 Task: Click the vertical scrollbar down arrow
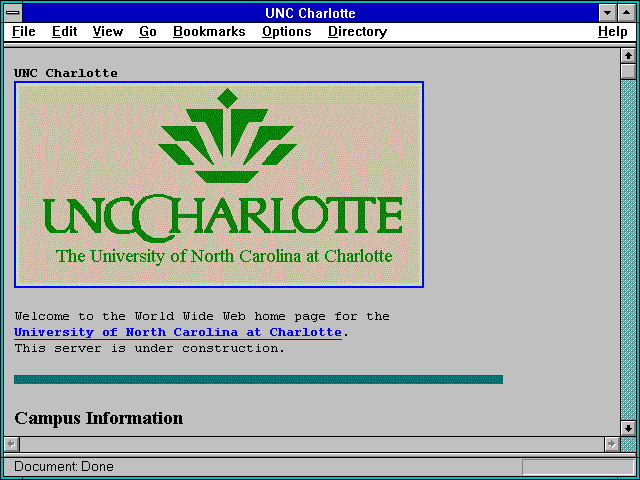[x=628, y=428]
